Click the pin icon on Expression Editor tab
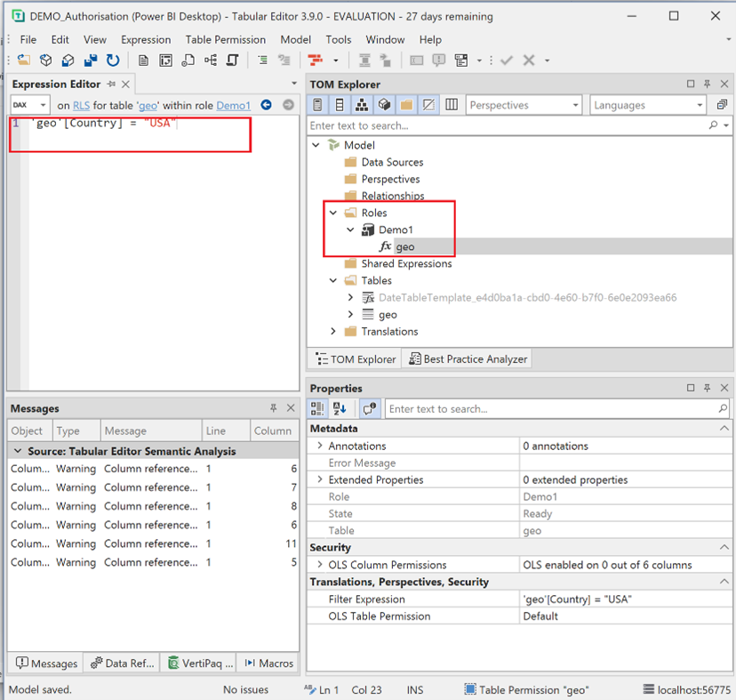This screenshot has height=700, width=736. (111, 84)
